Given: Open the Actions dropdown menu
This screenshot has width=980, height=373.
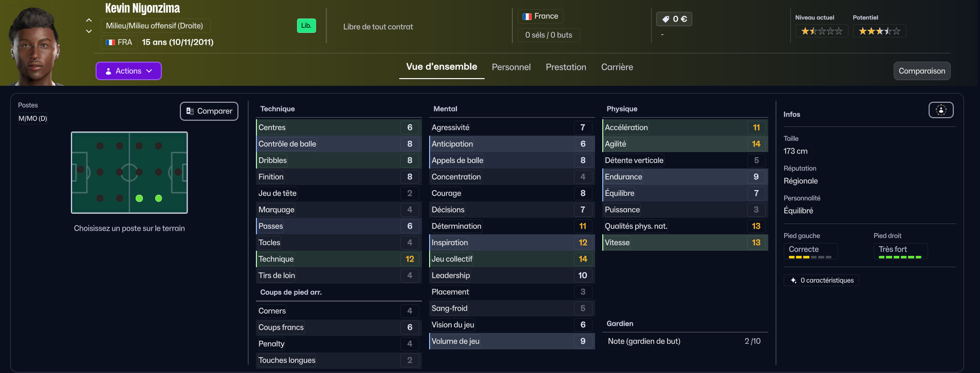Looking at the screenshot, I should 128,71.
